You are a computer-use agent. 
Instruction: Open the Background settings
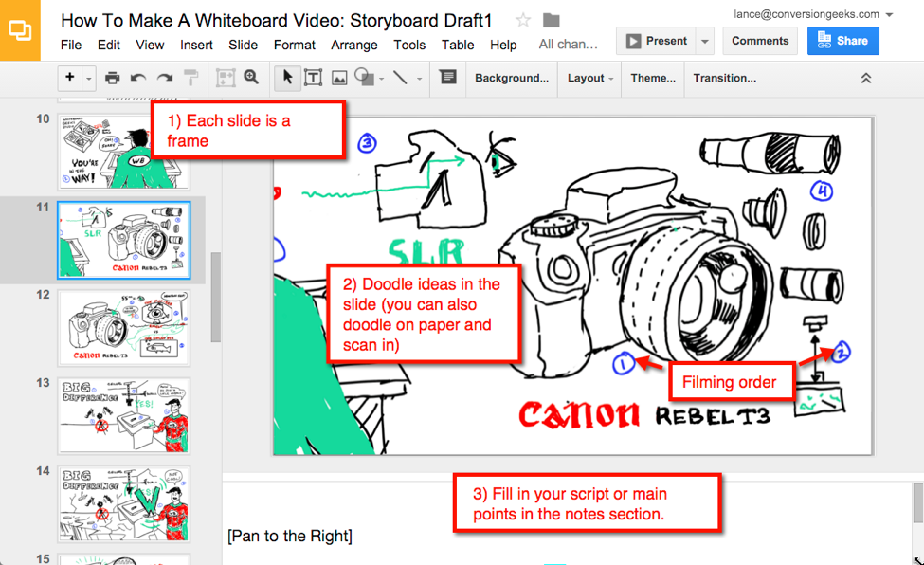(x=511, y=79)
